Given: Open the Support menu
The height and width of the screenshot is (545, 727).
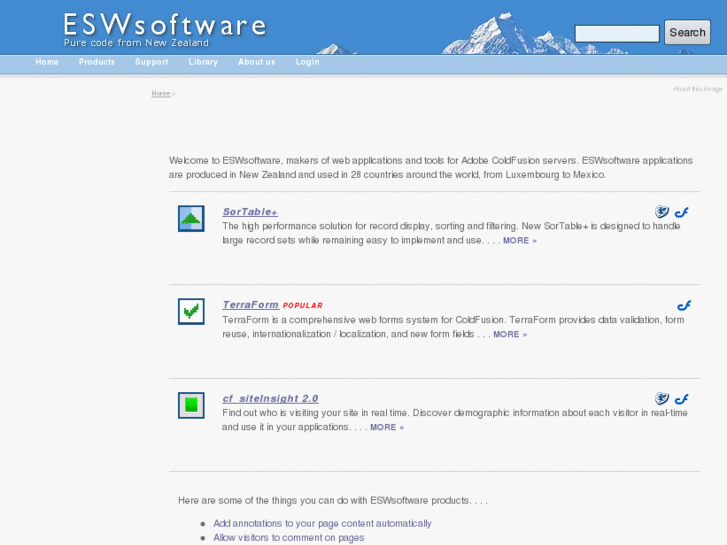Looking at the screenshot, I should click(x=152, y=62).
